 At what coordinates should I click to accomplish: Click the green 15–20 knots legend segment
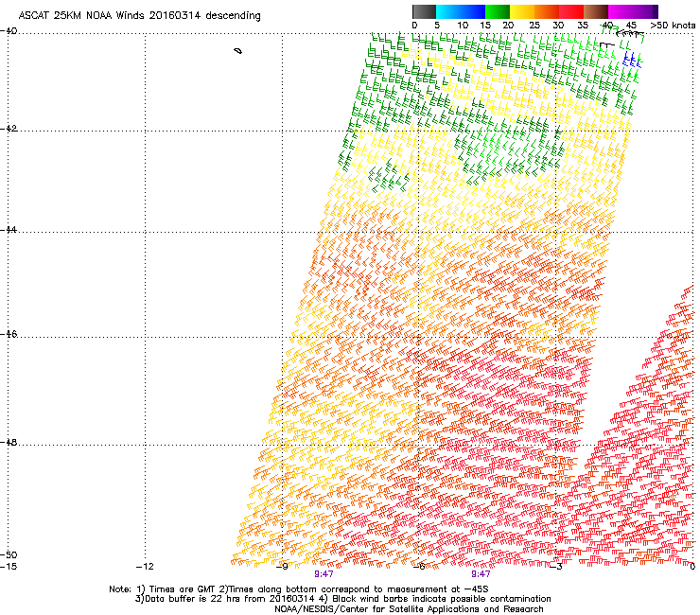(498, 11)
